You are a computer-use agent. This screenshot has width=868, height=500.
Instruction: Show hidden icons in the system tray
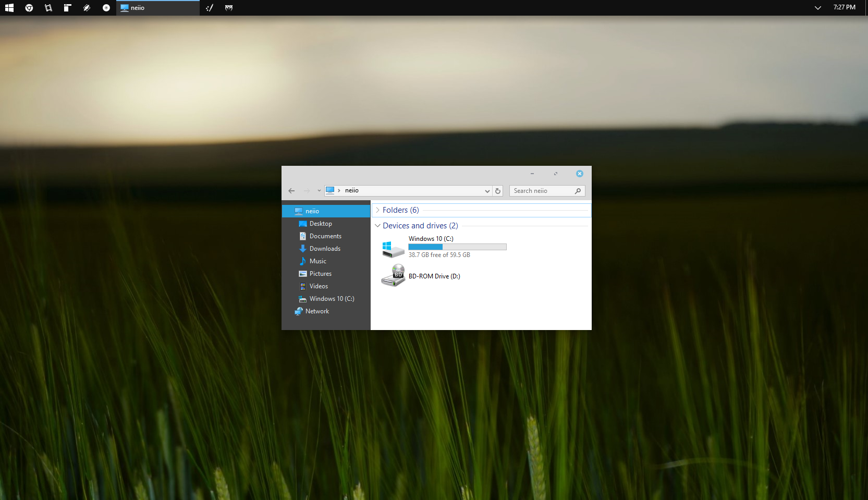pos(818,8)
